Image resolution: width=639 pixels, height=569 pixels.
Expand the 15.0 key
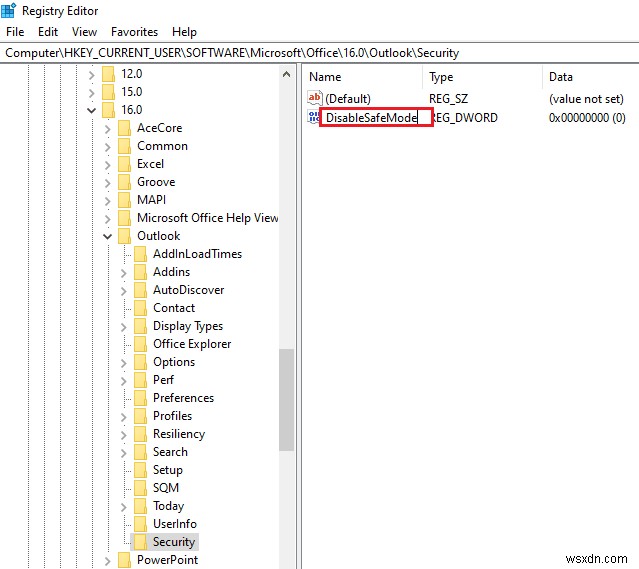(92, 93)
